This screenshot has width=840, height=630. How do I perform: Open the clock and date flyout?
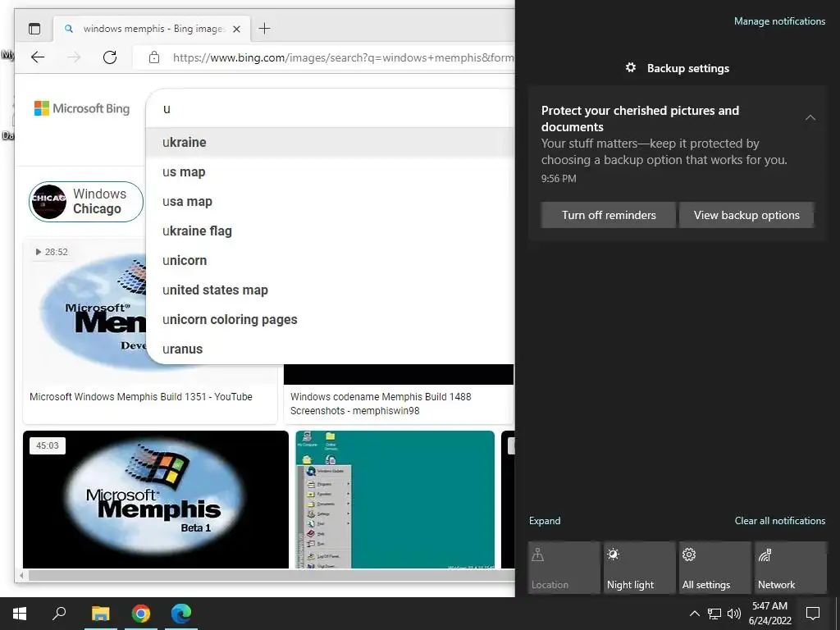pyautogui.click(x=769, y=614)
